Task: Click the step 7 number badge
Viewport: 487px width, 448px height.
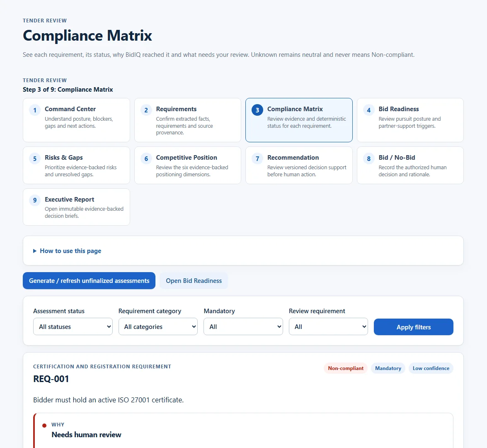Action: [257, 158]
